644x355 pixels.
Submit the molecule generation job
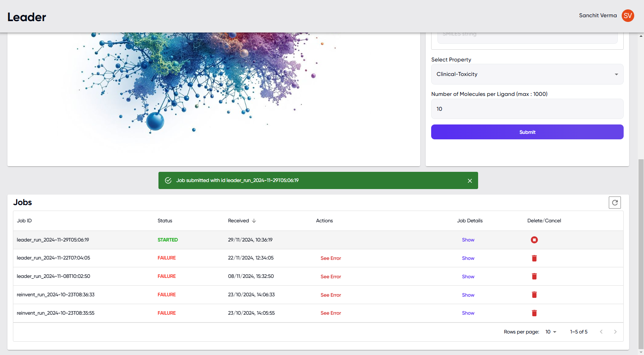click(527, 132)
